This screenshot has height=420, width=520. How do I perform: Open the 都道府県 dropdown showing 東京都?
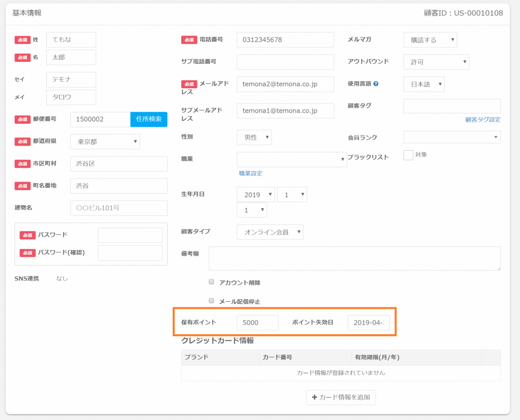tap(105, 142)
